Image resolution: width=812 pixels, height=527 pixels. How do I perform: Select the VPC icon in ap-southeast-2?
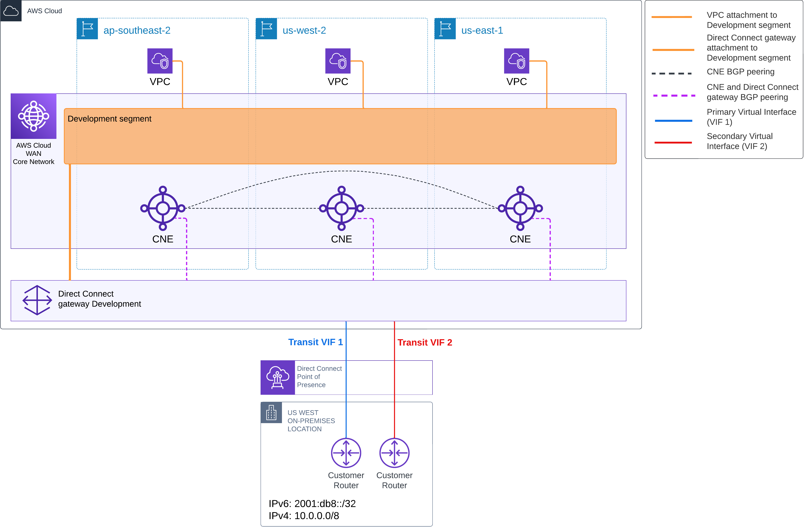tap(160, 61)
